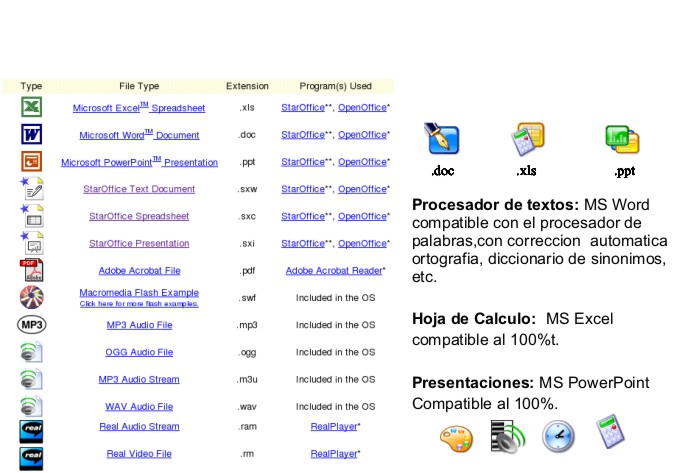The image size is (675, 473).
Task: Click OpenOffice link in the .doc row
Action: click(x=362, y=134)
